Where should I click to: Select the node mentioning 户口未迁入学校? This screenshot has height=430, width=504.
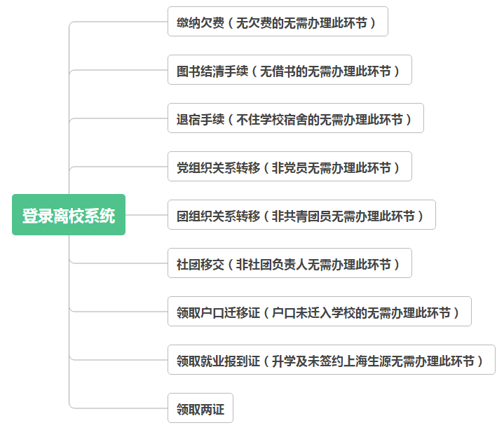tap(319, 312)
